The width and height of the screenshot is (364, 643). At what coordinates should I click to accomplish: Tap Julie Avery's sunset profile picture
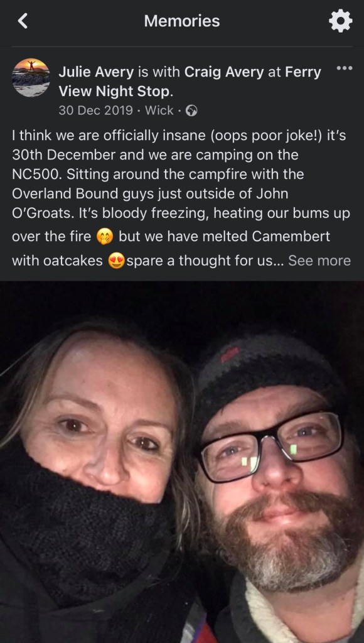31,77
